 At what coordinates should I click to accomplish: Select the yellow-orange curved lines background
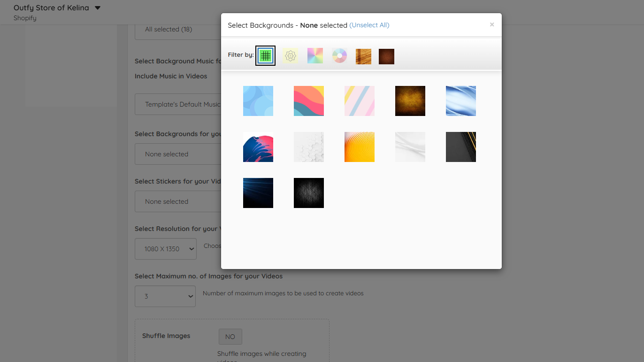tap(360, 147)
